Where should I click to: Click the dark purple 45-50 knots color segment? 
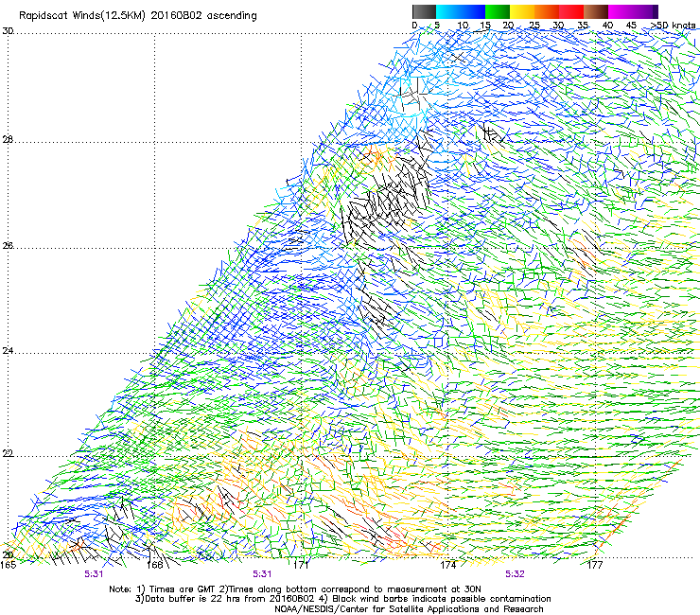645,11
